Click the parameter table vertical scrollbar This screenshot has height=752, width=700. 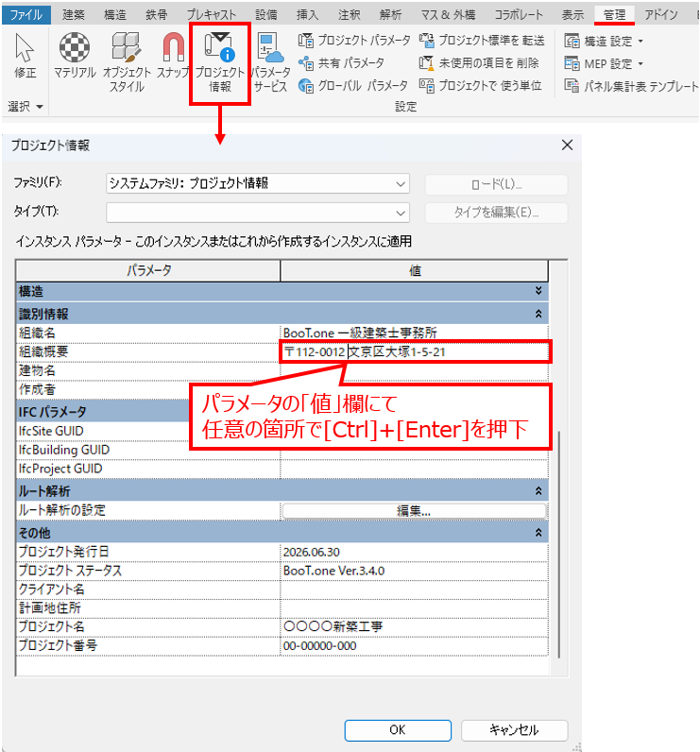tap(559, 544)
